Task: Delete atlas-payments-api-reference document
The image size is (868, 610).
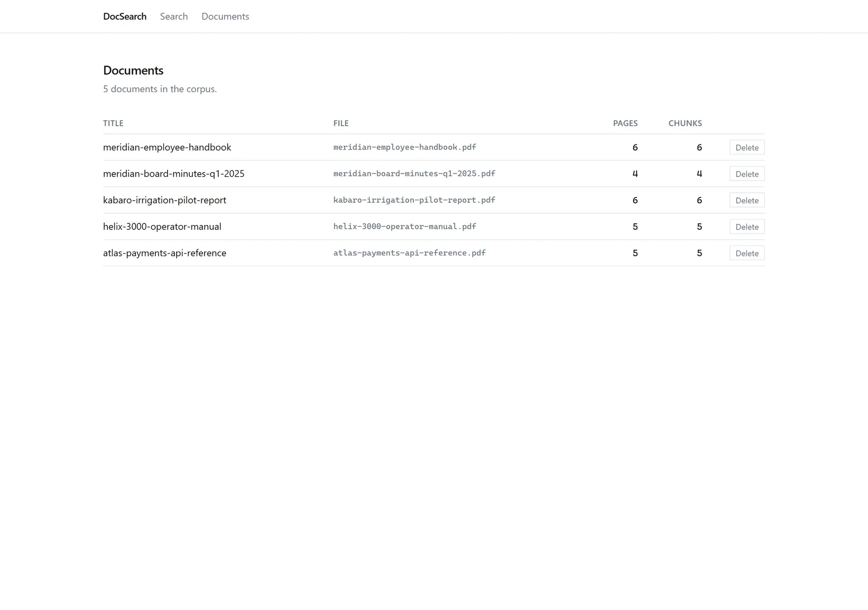Action: tap(747, 253)
